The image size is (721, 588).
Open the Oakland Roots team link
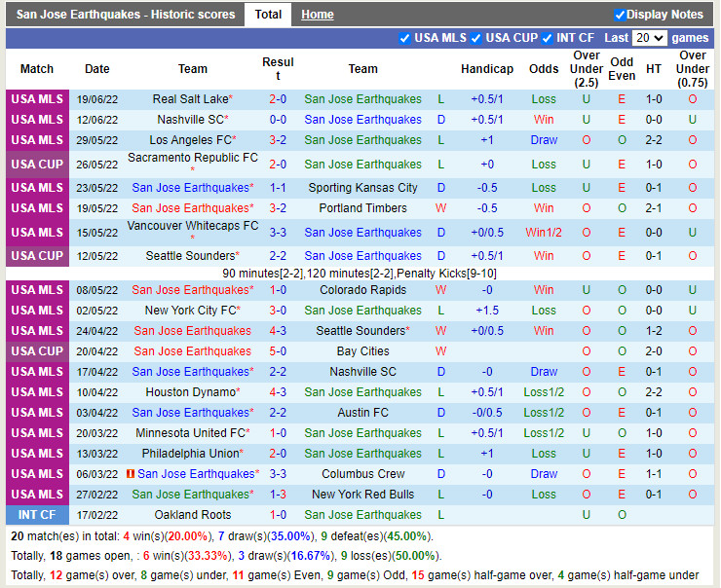tap(193, 515)
